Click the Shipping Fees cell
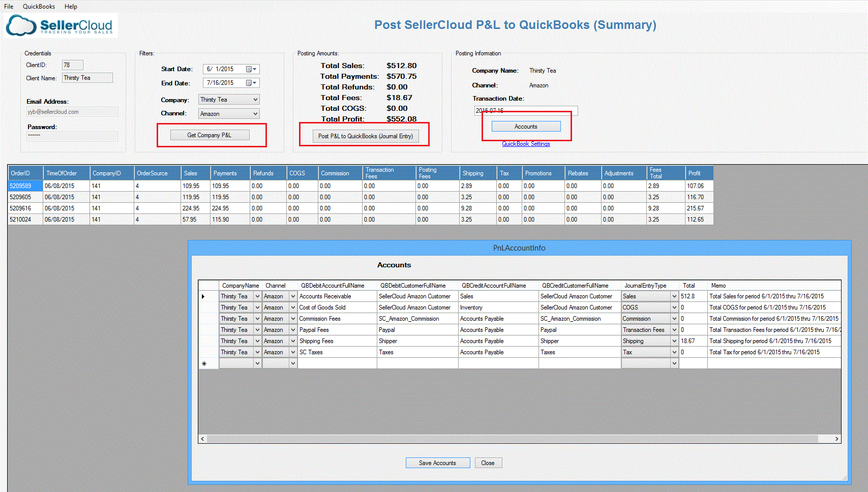The width and height of the screenshot is (868, 492). [x=337, y=341]
